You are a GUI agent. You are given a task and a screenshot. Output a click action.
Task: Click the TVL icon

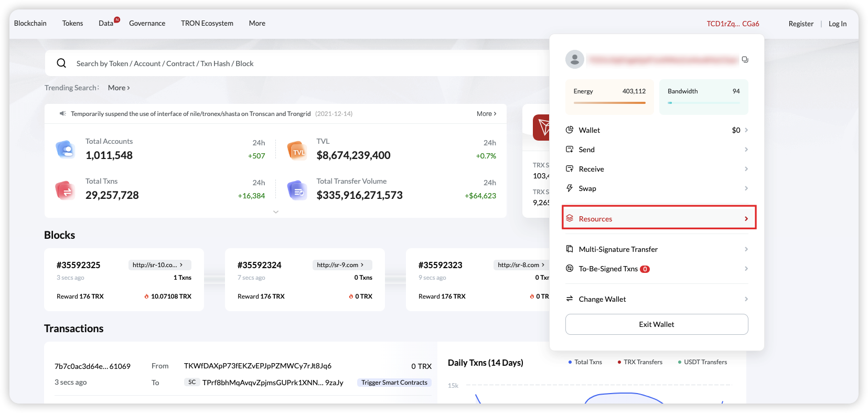coord(297,151)
